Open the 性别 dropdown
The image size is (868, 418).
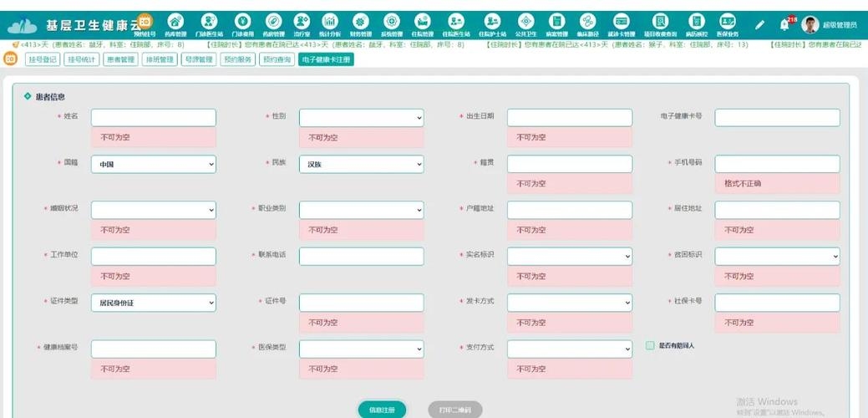pos(362,117)
